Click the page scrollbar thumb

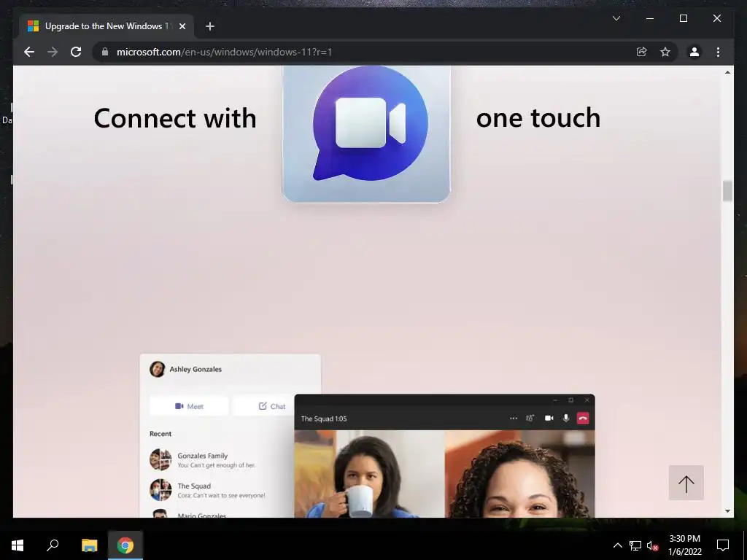click(727, 191)
